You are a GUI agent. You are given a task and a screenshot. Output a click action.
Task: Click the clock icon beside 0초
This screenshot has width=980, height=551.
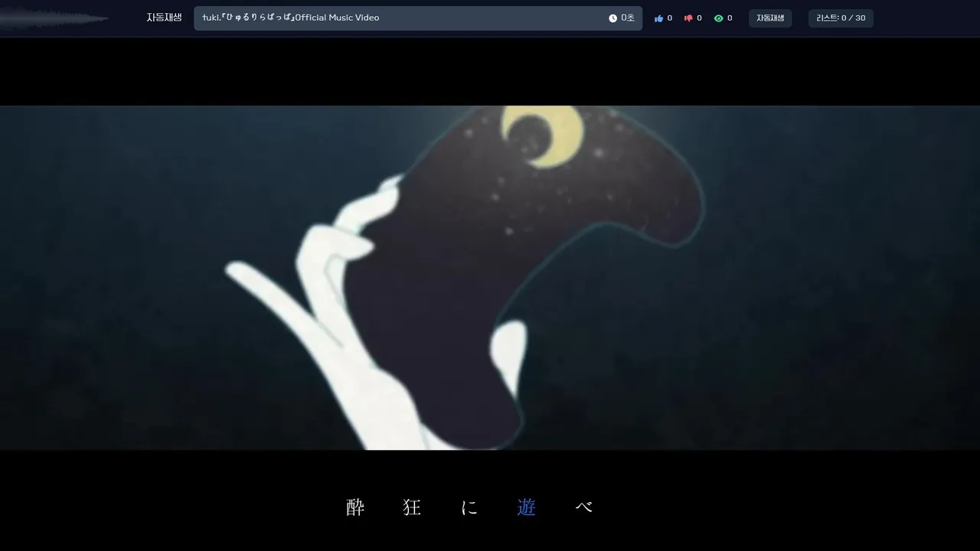click(x=612, y=18)
